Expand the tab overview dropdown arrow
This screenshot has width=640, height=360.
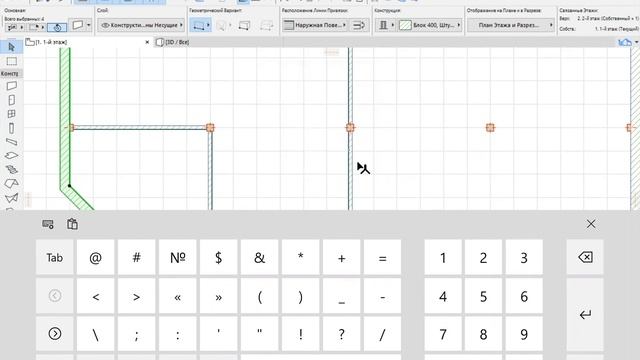pos(636,42)
